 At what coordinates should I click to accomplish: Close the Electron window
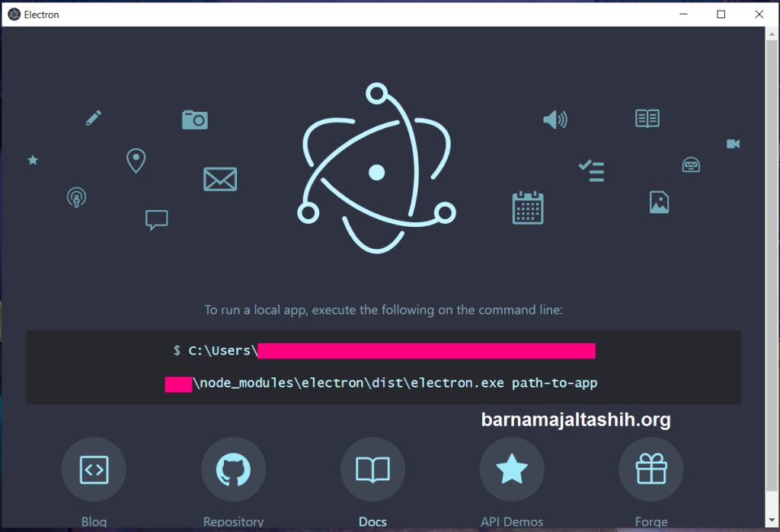(759, 14)
